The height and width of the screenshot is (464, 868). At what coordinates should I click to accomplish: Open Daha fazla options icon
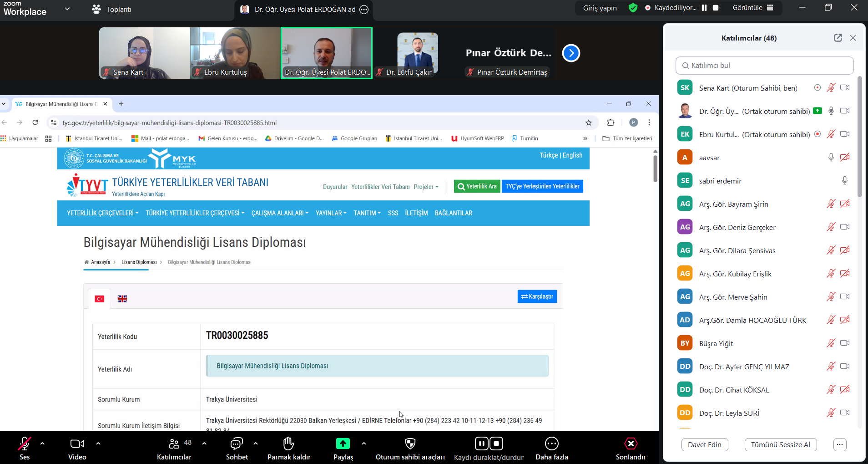click(551, 444)
